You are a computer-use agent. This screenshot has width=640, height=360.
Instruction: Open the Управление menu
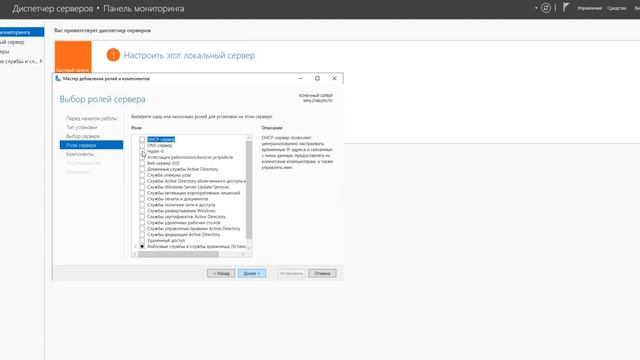[589, 8]
